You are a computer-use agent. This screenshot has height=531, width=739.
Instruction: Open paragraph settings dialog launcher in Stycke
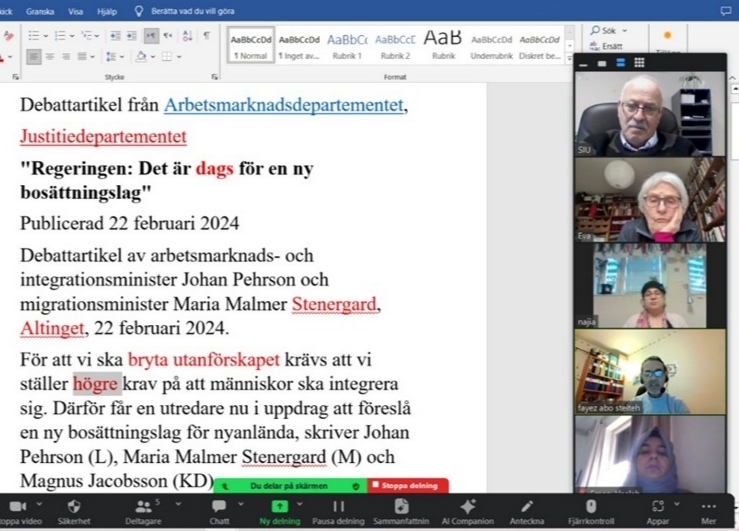pyautogui.click(x=214, y=77)
